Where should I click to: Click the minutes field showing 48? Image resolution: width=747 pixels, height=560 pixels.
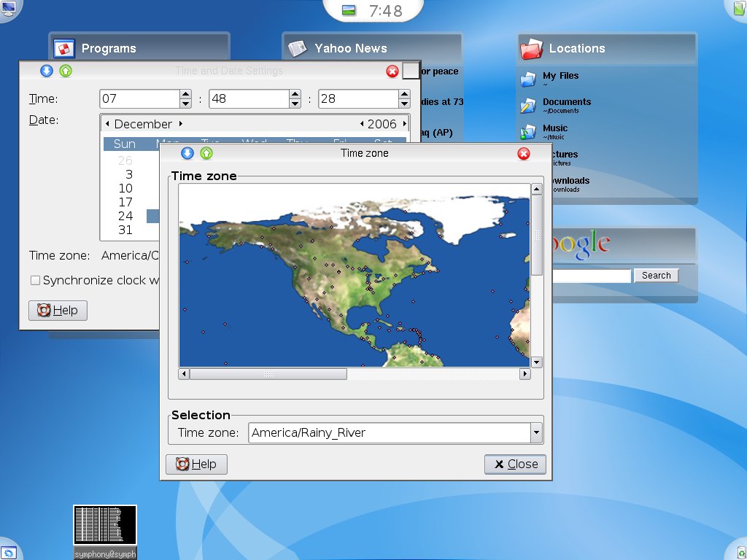click(249, 98)
